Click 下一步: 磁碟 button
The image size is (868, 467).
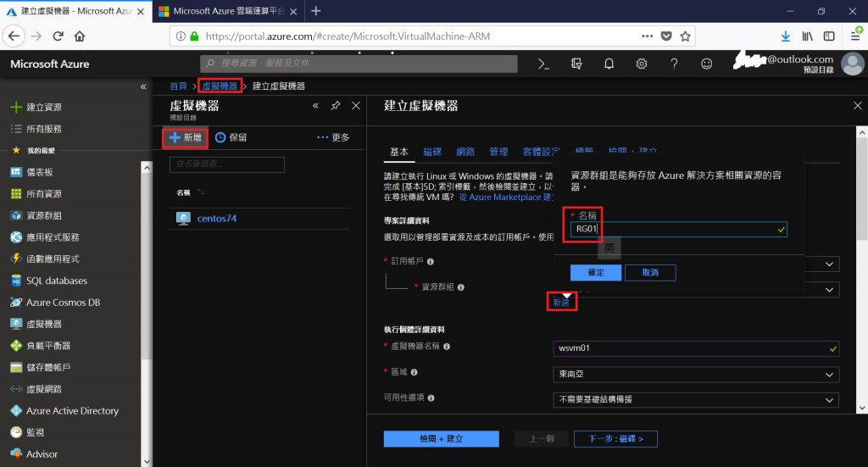tap(615, 439)
